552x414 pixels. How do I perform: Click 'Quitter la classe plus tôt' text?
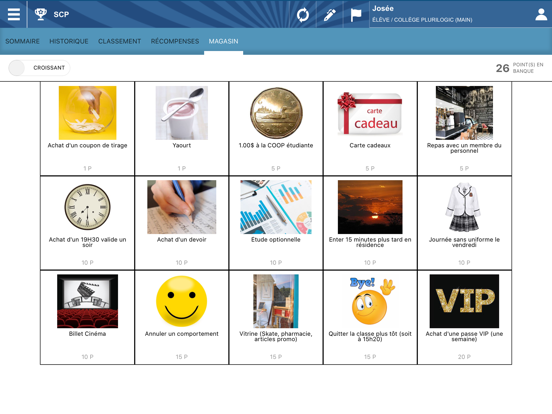click(x=370, y=336)
